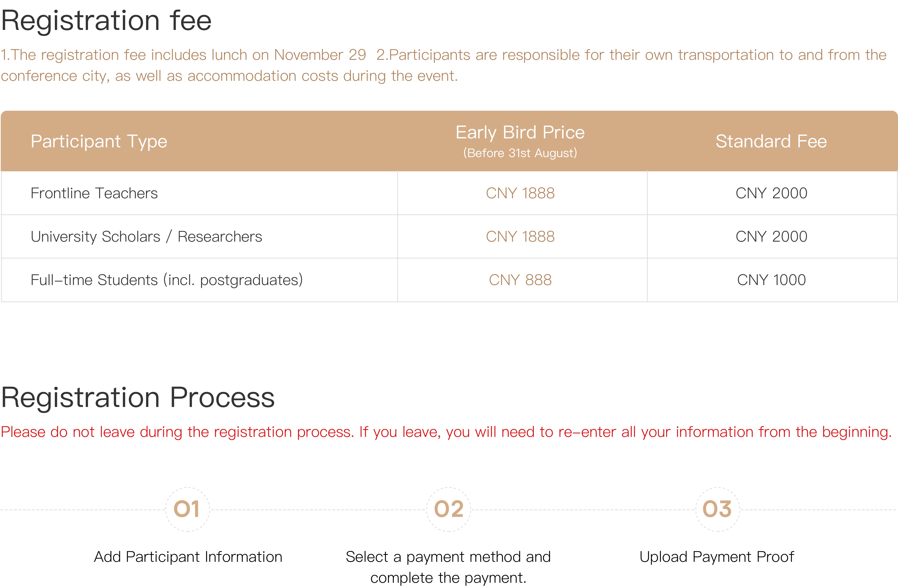Click the Standard Fee column header
This screenshot has width=898, height=588.
click(x=771, y=142)
